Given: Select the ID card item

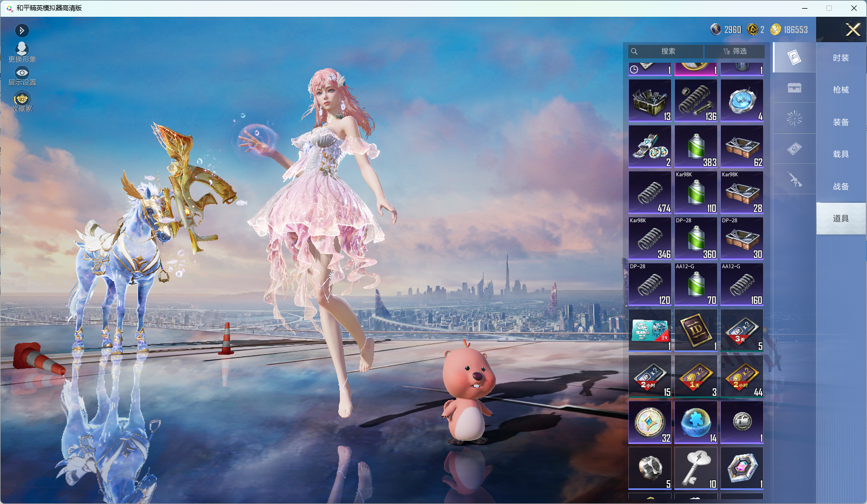Looking at the screenshot, I should pos(696,330).
